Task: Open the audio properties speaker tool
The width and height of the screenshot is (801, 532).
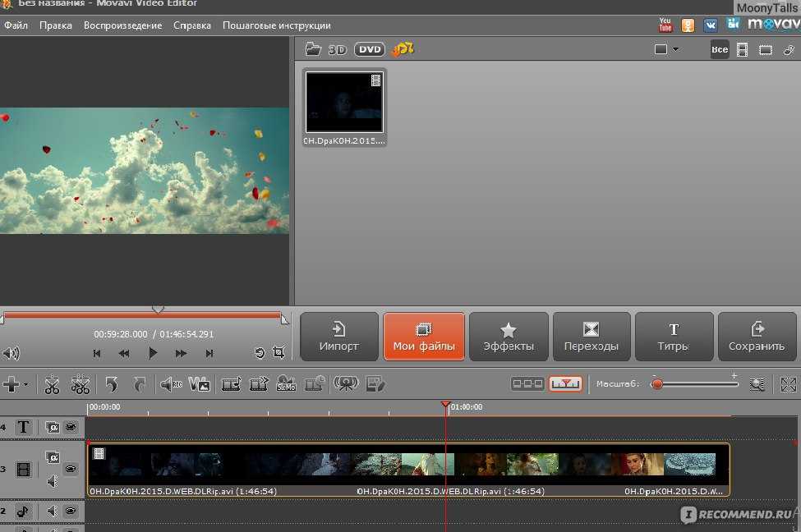Action: [x=171, y=384]
